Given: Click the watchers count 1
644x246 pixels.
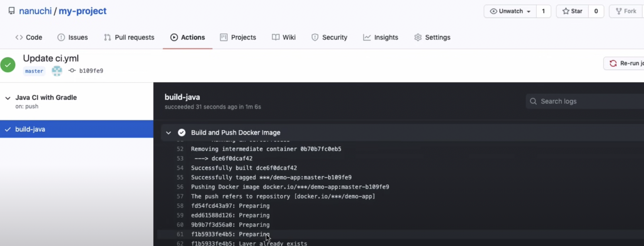Looking at the screenshot, I should click(x=543, y=11).
